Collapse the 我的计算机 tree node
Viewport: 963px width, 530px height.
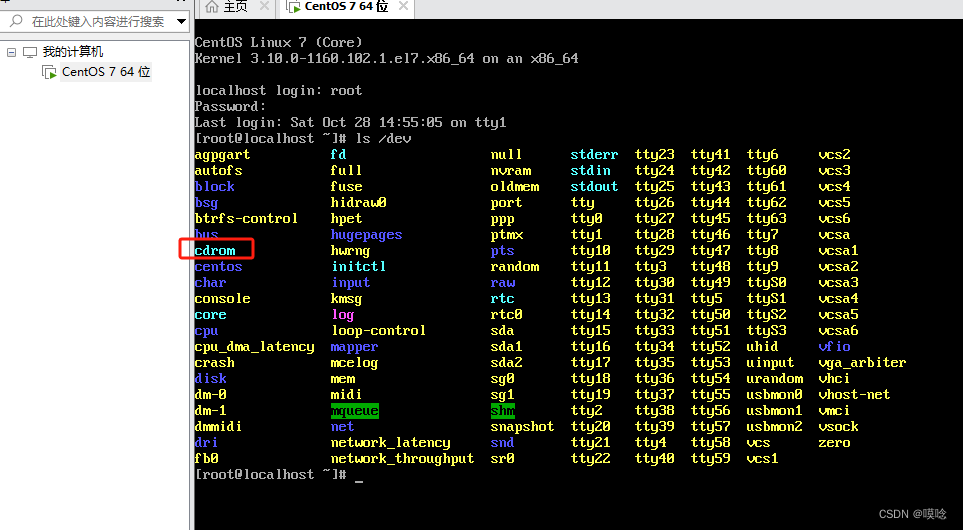click(11, 52)
